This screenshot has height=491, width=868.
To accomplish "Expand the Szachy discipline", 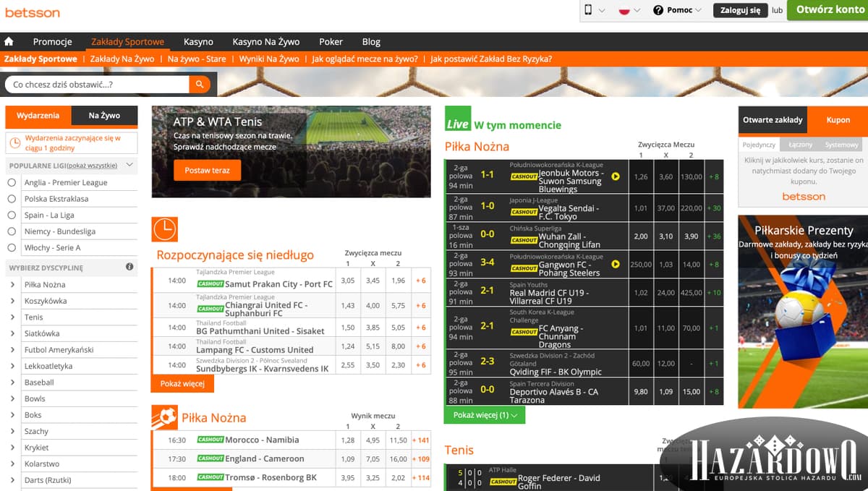I will (x=13, y=431).
